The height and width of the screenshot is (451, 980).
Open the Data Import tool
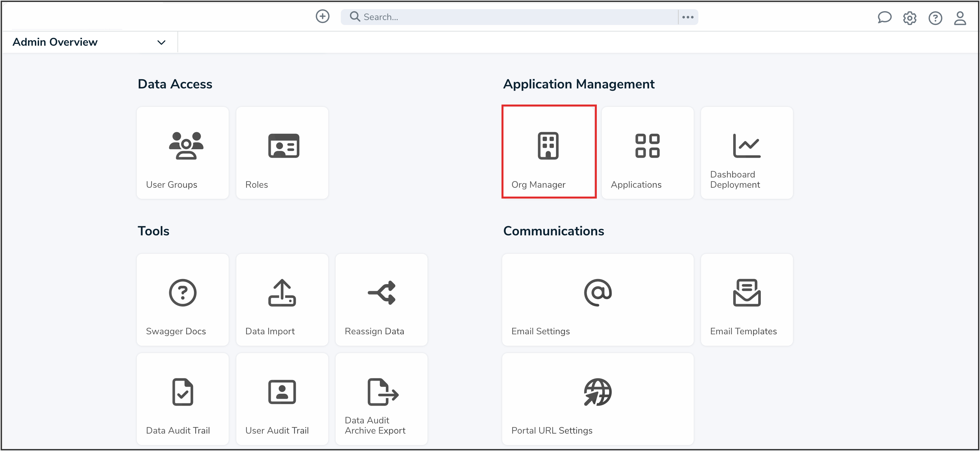[x=282, y=299]
